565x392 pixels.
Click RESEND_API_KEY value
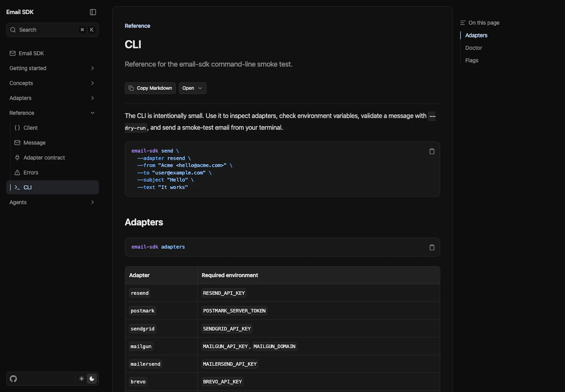(x=224, y=293)
